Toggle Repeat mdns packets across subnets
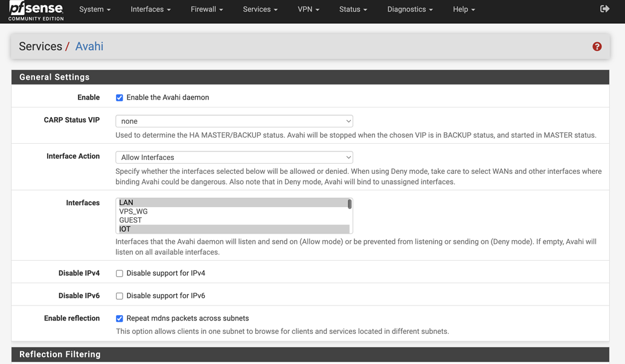Viewport: 625px width, 364px height. [x=120, y=319]
